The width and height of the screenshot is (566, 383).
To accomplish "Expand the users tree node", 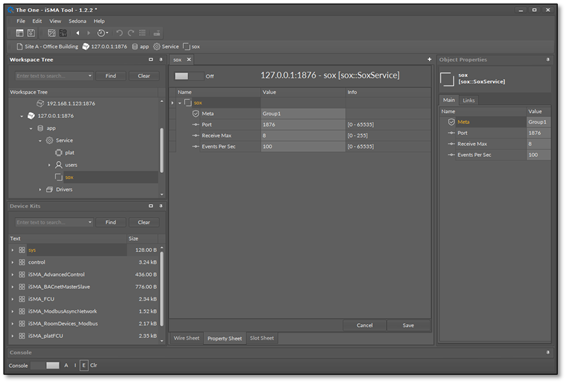I will [x=49, y=165].
